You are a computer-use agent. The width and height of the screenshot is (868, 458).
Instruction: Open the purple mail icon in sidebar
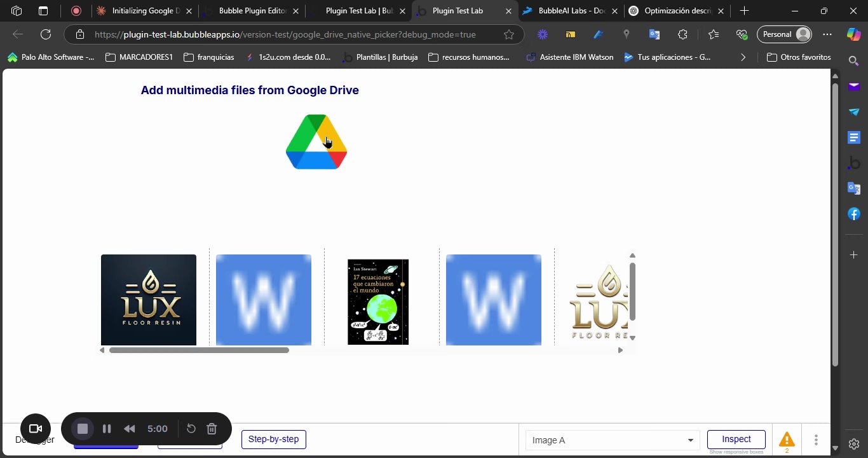pos(854,87)
